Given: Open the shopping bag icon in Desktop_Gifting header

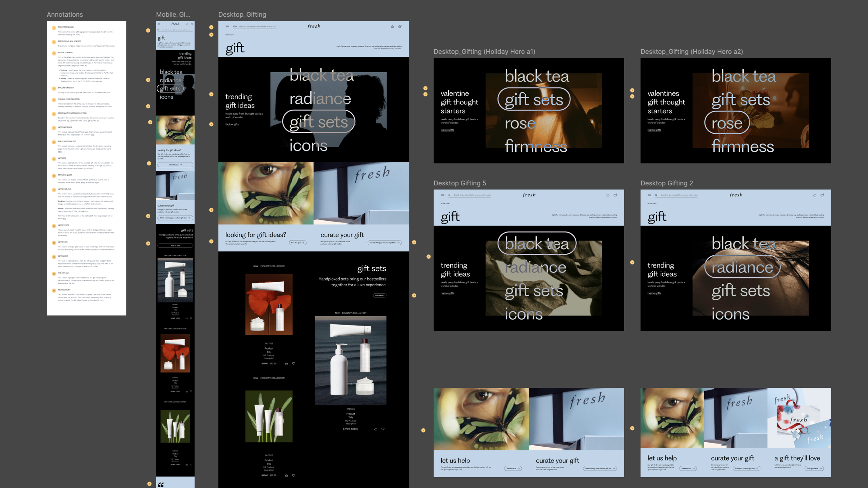Looking at the screenshot, I should pyautogui.click(x=401, y=26).
